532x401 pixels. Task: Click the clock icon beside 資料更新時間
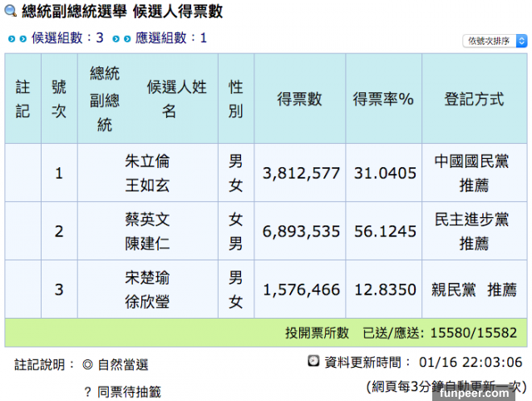313,362
